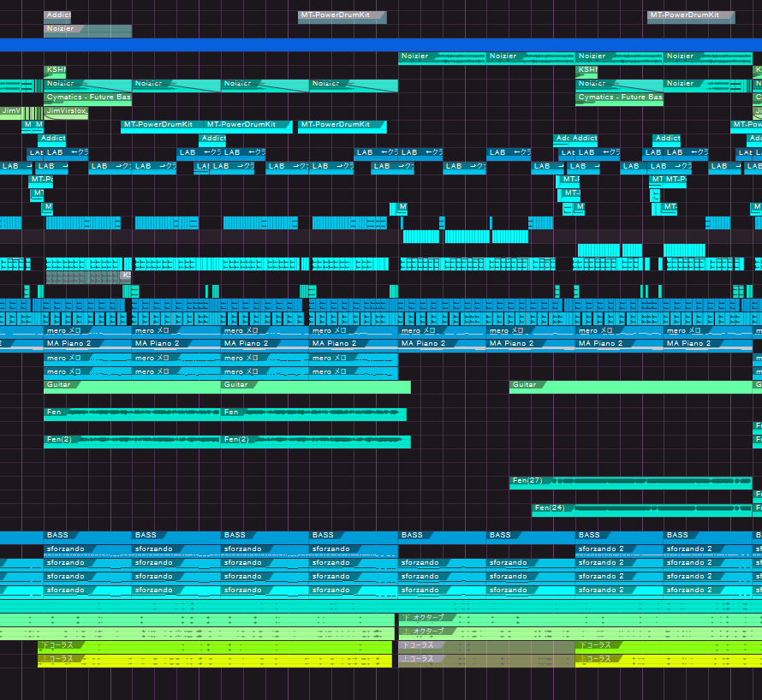Screen dimensions: 762x700
Task: Select the leftmost Cymatics - Future Bass clip
Action: pos(87,99)
